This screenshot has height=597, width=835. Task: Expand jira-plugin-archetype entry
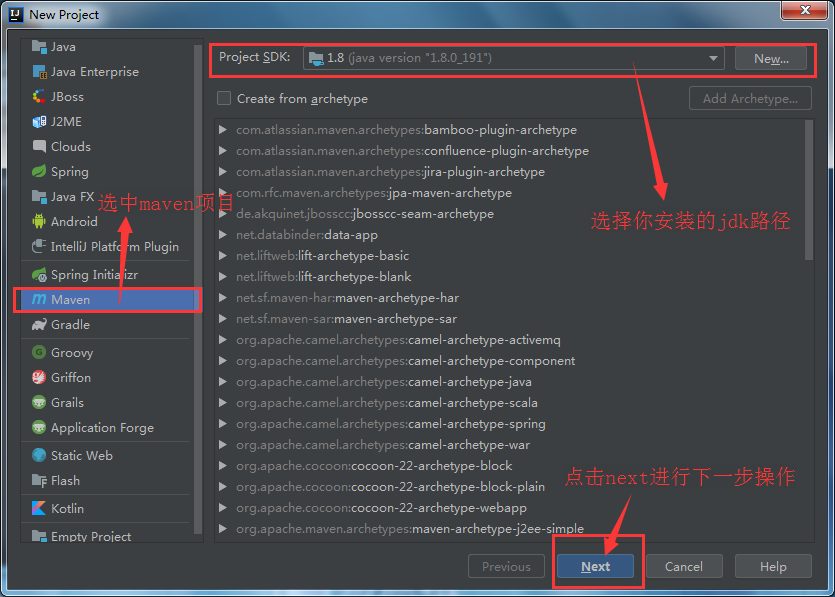223,172
